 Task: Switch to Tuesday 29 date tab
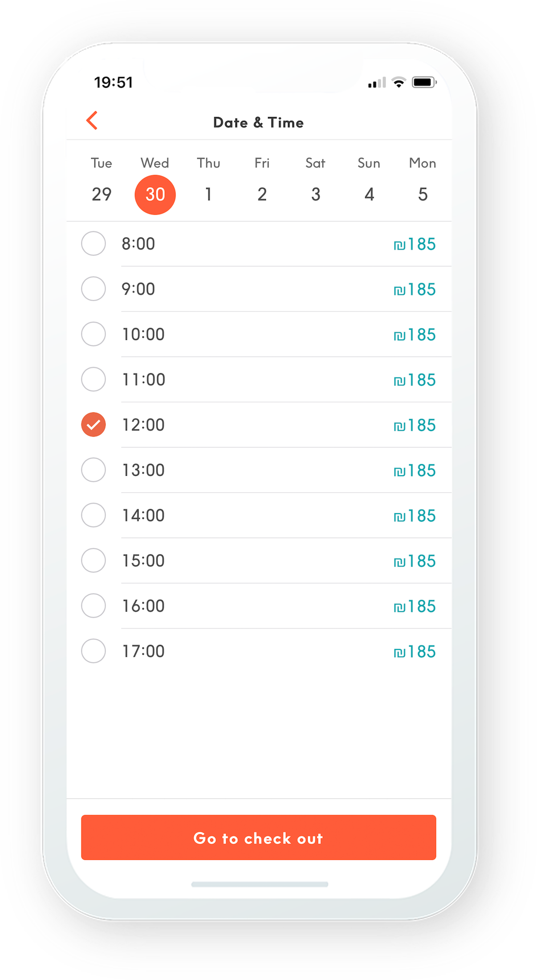tap(102, 194)
